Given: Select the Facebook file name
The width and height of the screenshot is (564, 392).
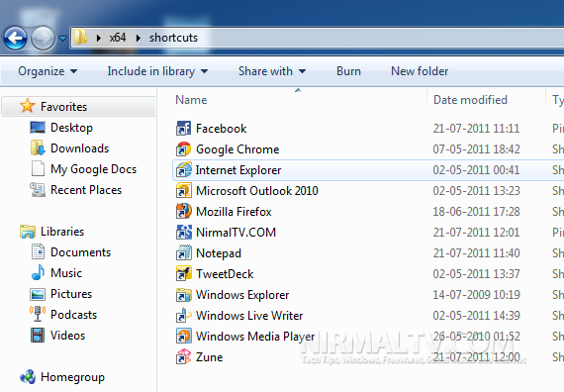Looking at the screenshot, I should pos(222,129).
